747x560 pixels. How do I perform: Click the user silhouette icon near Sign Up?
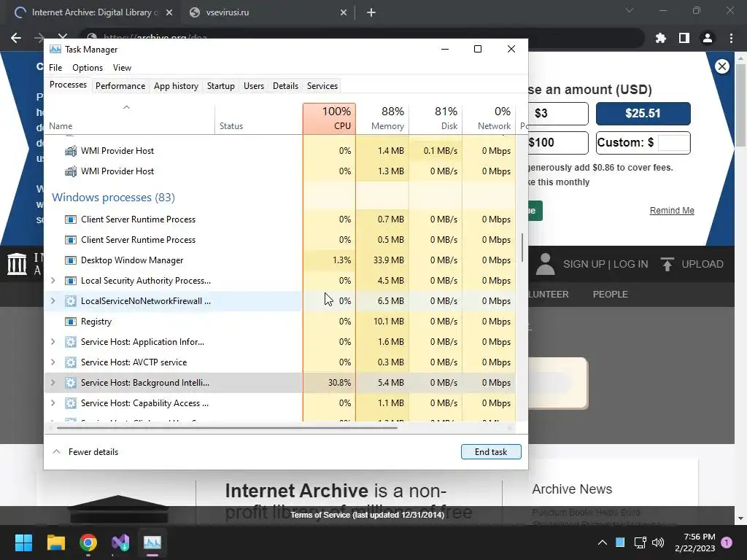click(546, 264)
